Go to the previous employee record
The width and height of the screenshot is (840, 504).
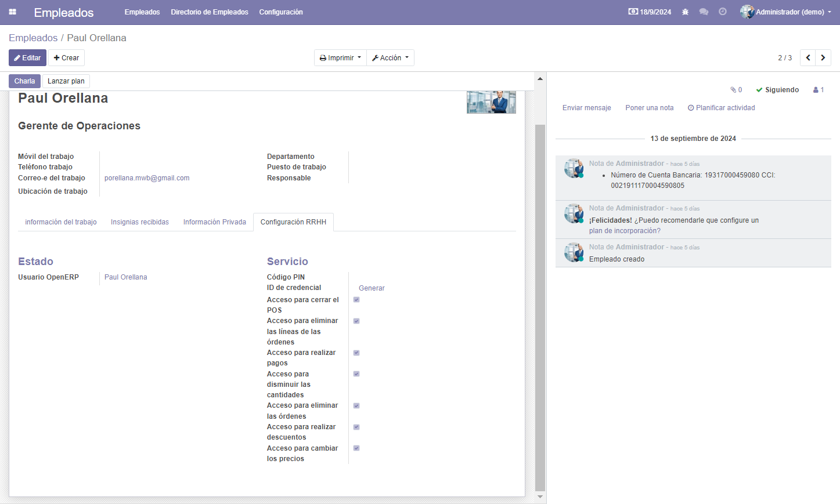[807, 57]
